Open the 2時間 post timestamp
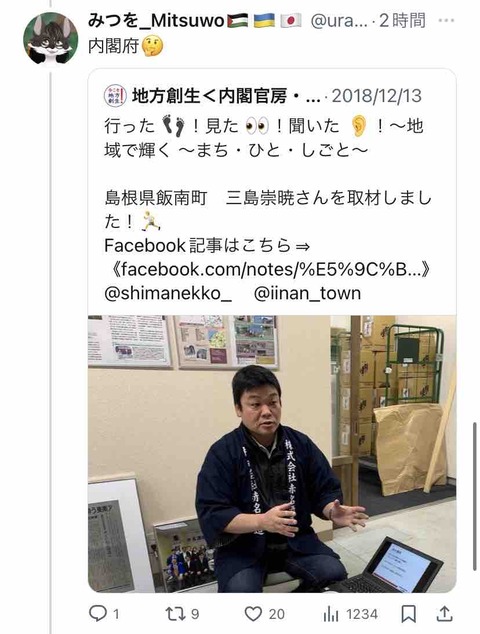The height and width of the screenshot is (634, 480). [402, 21]
